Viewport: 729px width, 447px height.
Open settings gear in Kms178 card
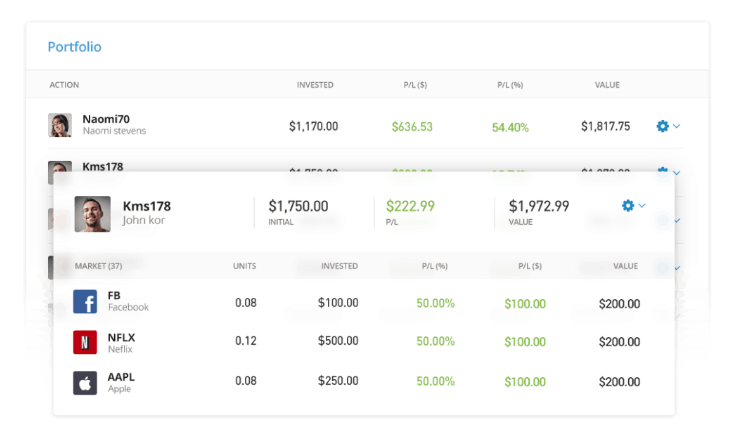point(628,206)
